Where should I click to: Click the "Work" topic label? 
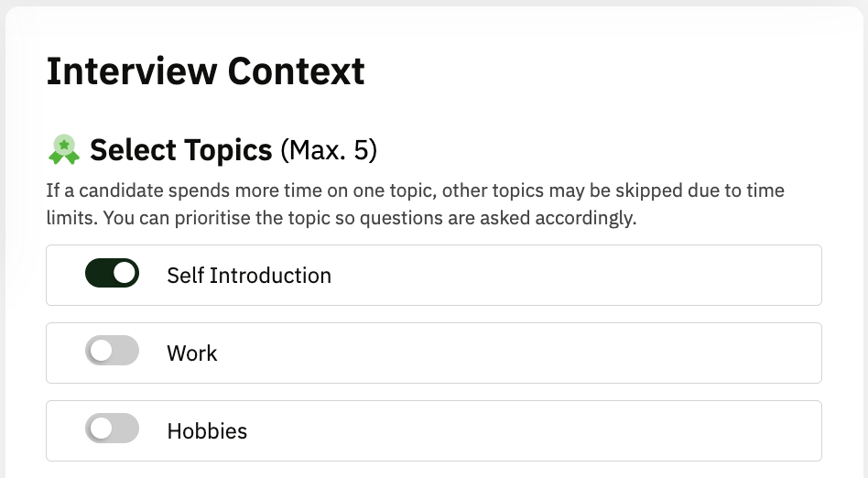tap(192, 353)
